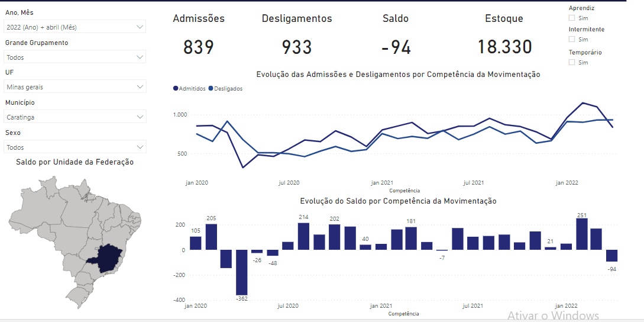Click the Saldo card value -94
Image resolution: width=644 pixels, height=322 pixels.
[396, 47]
